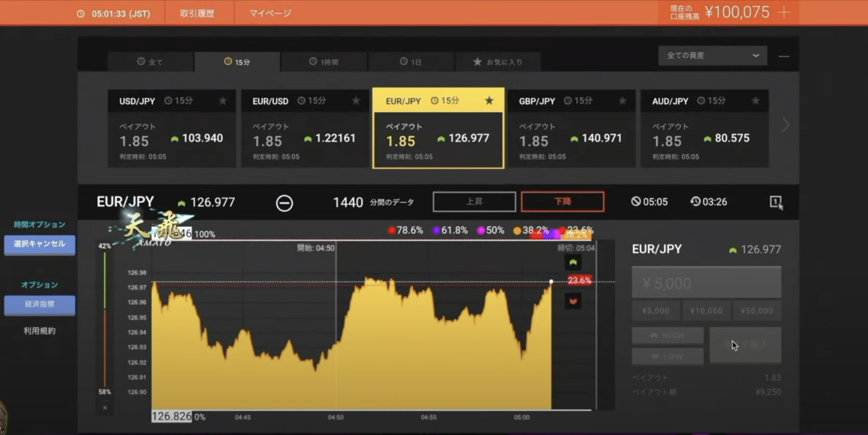This screenshot has height=435, width=868.
Task: Switch to the 15分 tab
Action: pyautogui.click(x=237, y=62)
